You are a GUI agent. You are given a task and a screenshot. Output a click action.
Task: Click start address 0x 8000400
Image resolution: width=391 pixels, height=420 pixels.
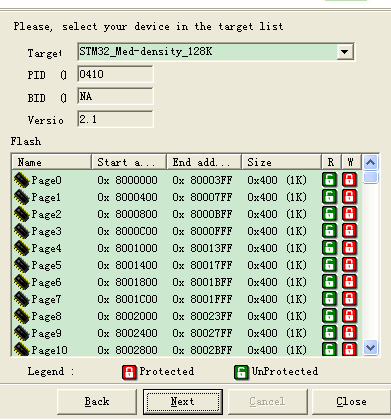[127, 197]
